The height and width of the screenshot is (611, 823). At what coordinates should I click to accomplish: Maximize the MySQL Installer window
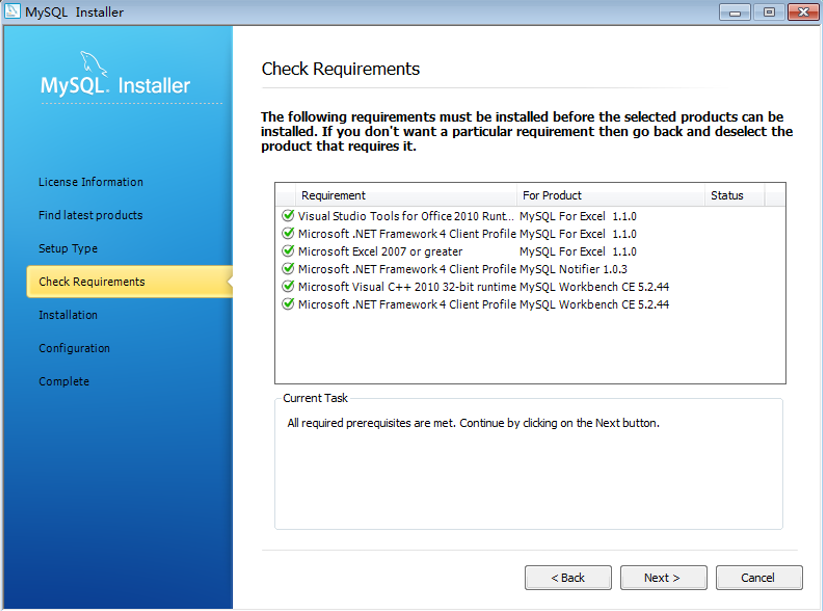click(769, 12)
